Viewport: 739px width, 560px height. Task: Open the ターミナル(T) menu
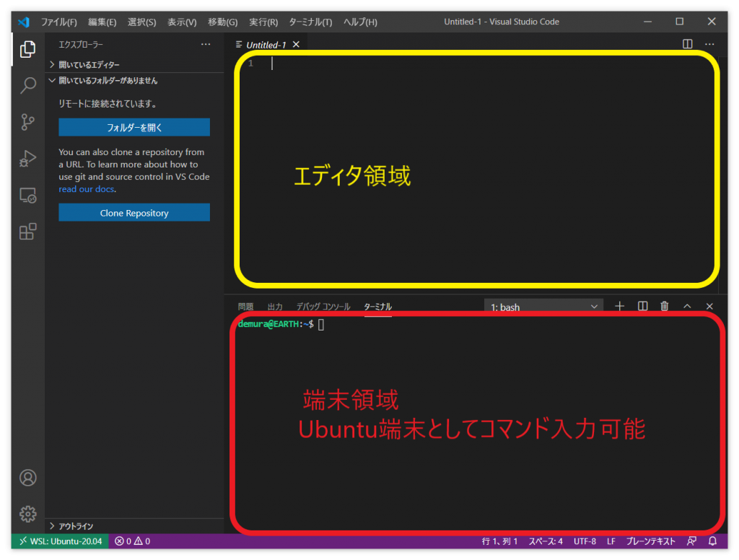(x=310, y=22)
